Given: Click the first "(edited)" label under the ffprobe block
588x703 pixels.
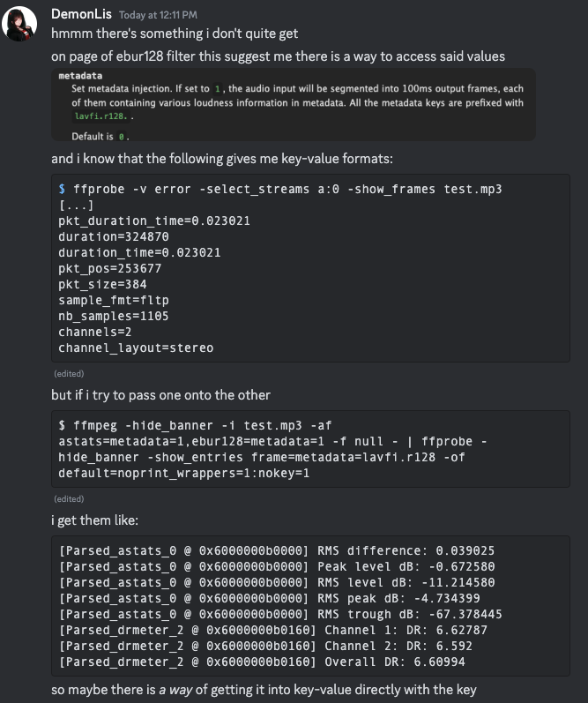Looking at the screenshot, I should tap(68, 374).
